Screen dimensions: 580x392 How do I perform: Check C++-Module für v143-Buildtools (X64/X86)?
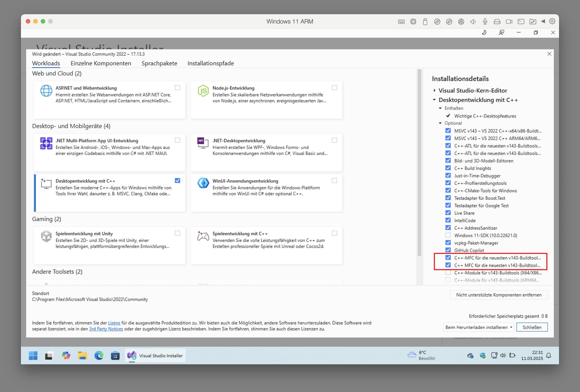(x=448, y=273)
